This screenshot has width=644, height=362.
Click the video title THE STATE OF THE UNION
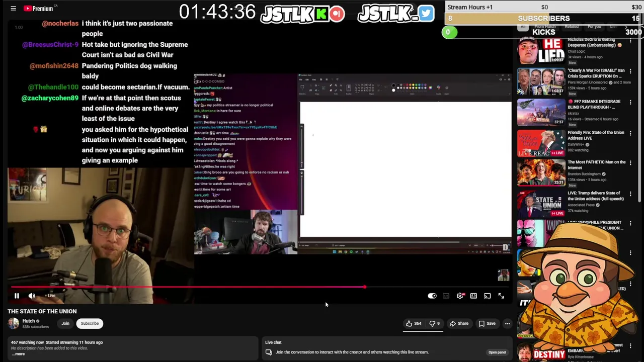[x=42, y=311]
